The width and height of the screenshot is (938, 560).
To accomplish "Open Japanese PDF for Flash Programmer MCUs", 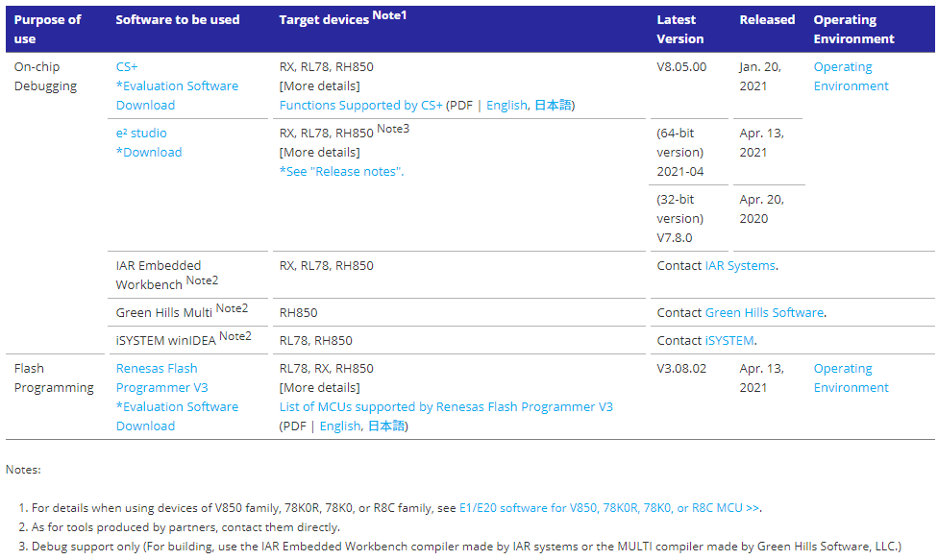I will point(386,426).
